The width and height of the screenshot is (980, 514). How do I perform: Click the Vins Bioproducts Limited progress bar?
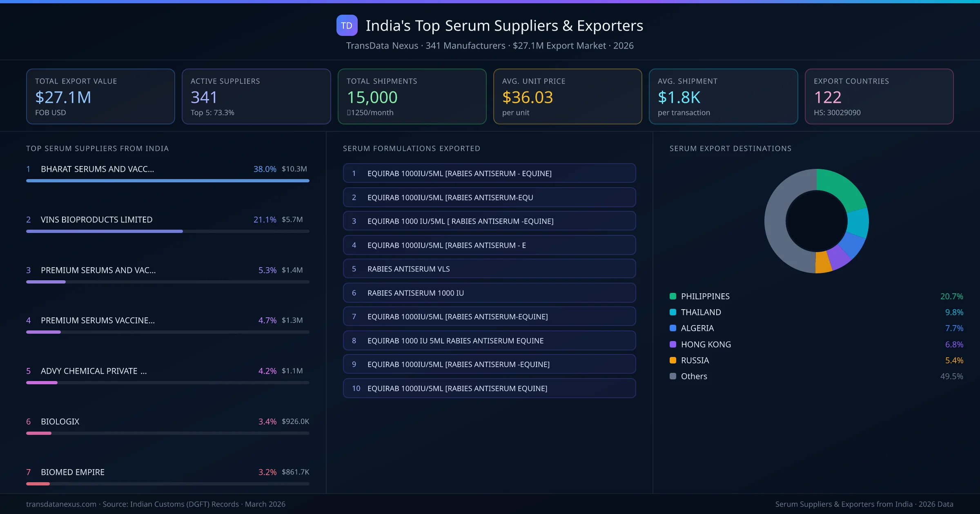(x=105, y=231)
